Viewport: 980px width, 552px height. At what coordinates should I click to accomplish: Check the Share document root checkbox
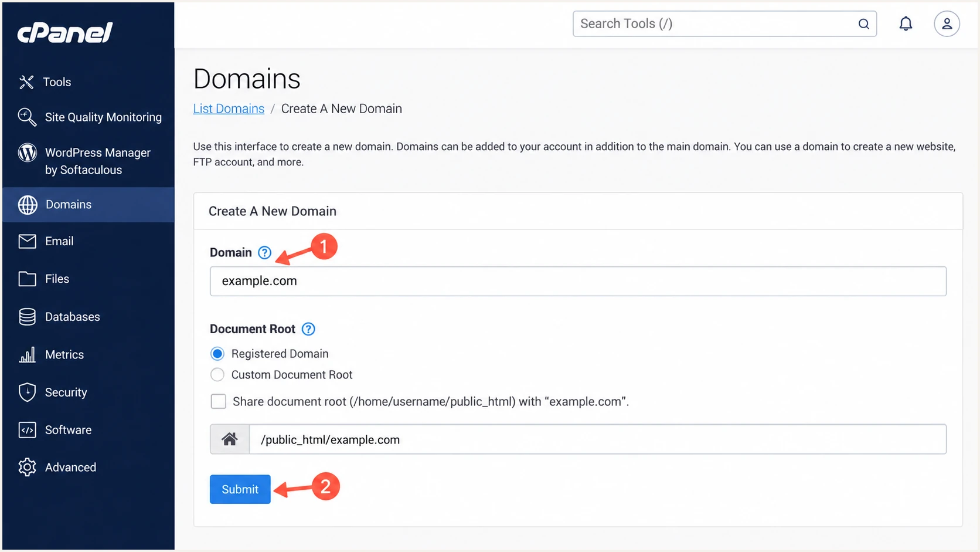tap(219, 401)
